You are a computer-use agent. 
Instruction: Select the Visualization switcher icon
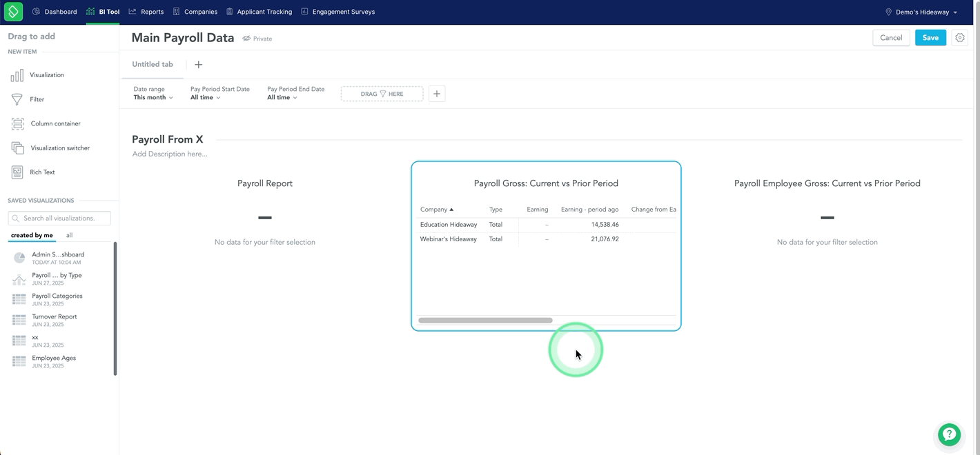click(x=18, y=148)
